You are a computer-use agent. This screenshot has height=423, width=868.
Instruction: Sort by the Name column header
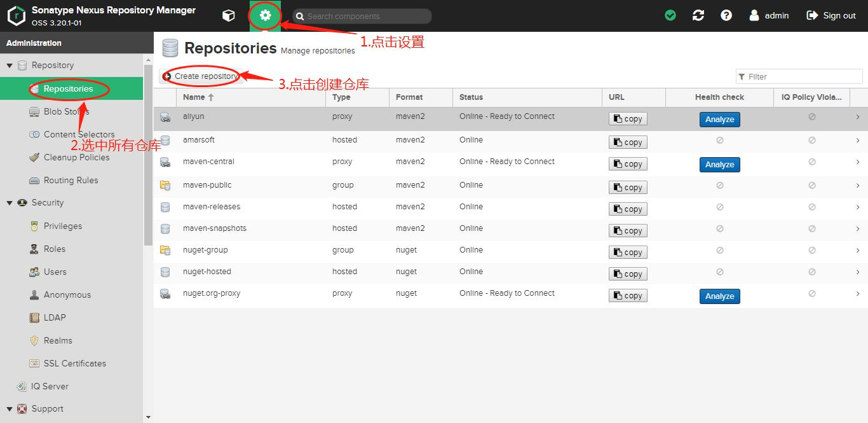[250, 97]
